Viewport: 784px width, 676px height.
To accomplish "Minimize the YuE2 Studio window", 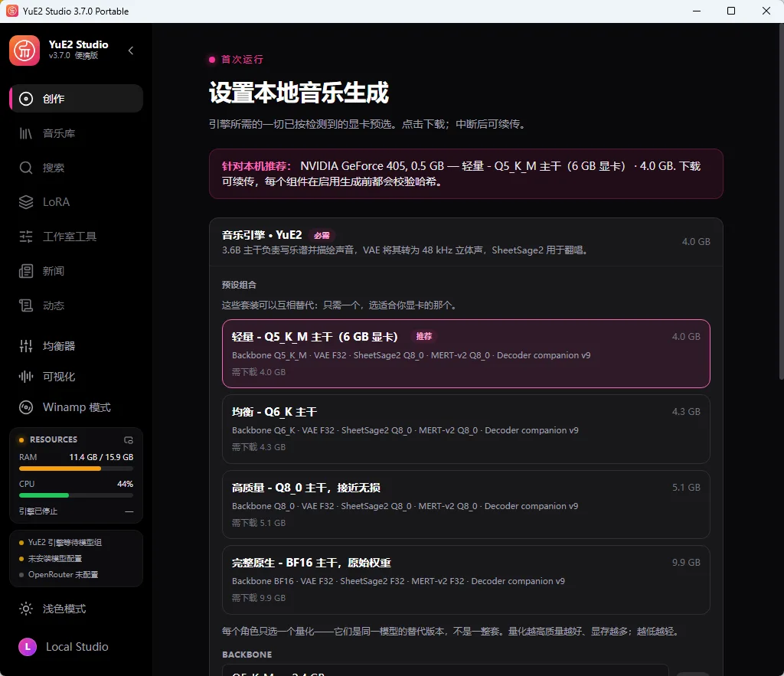I will pyautogui.click(x=697, y=11).
